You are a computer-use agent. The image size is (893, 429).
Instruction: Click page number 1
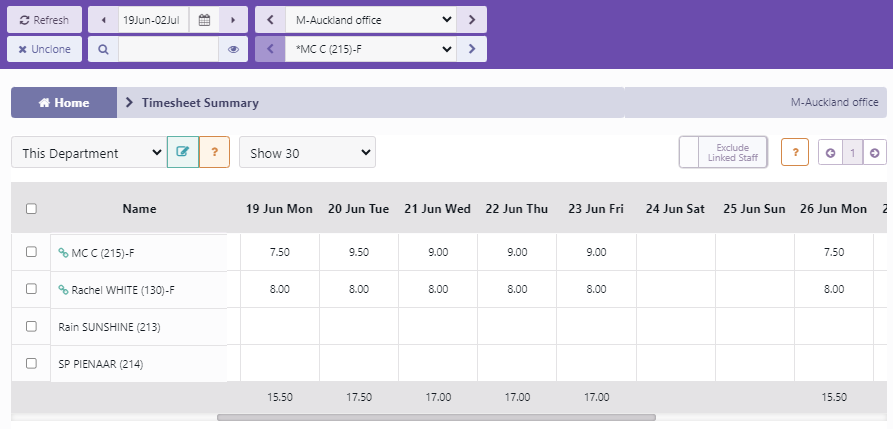coord(853,153)
